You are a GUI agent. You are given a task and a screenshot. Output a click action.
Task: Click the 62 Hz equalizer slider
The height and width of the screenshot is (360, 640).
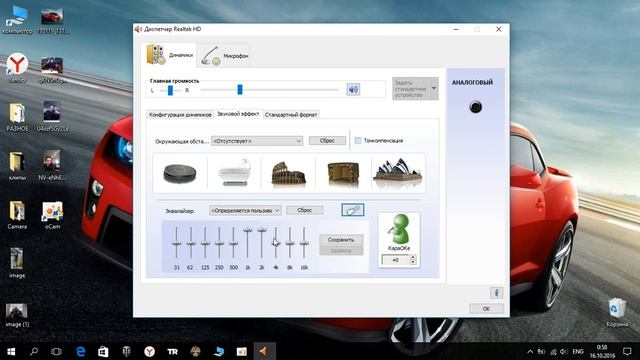pyautogui.click(x=191, y=243)
